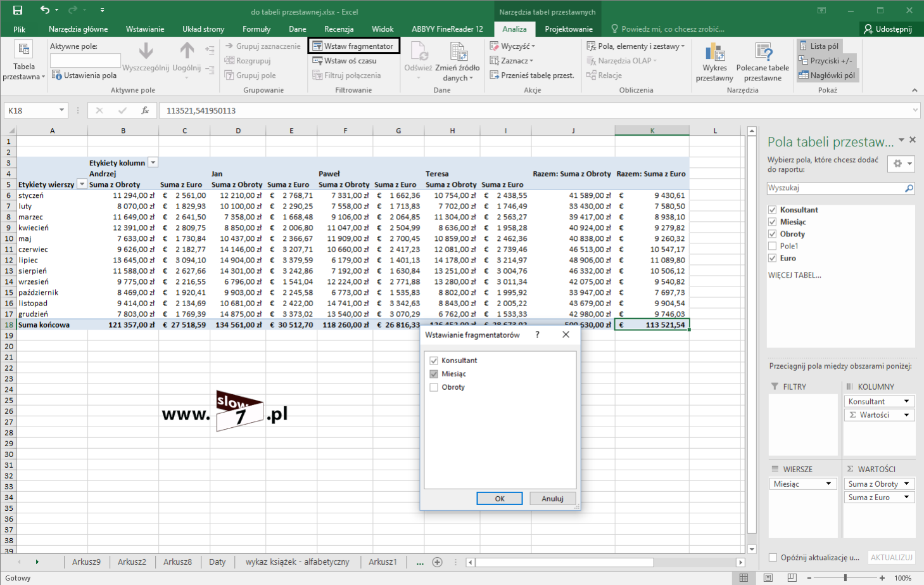
Task: Open Zaznacz dropdown in ribbon
Action: point(511,61)
